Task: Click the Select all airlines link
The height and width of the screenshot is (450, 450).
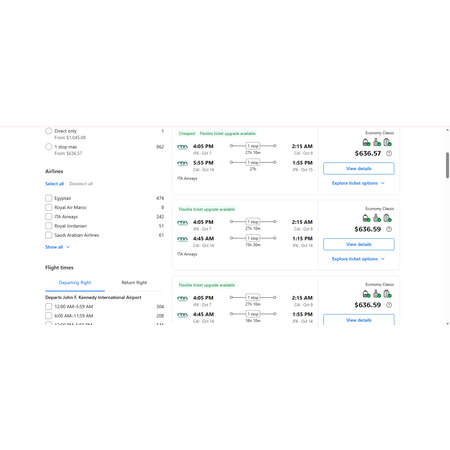Action: [x=54, y=184]
